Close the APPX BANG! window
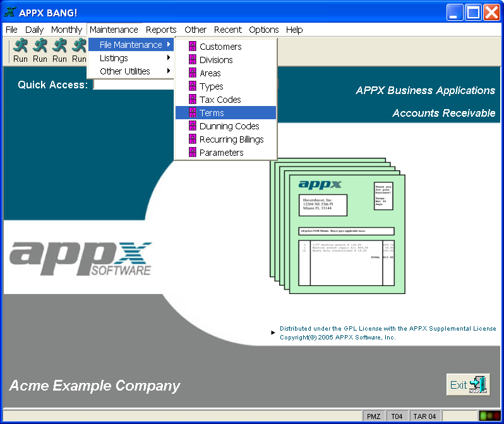 point(491,13)
